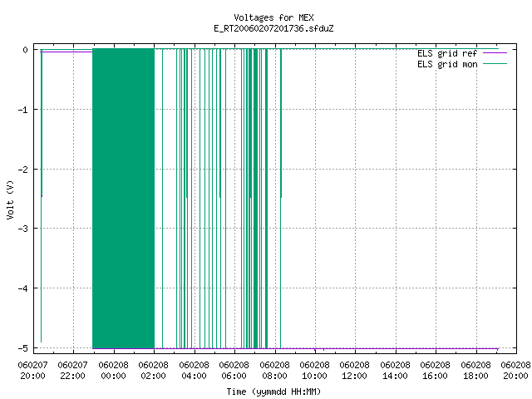
Task: Click the y-axis tick label -3
Action: pyautogui.click(x=23, y=229)
